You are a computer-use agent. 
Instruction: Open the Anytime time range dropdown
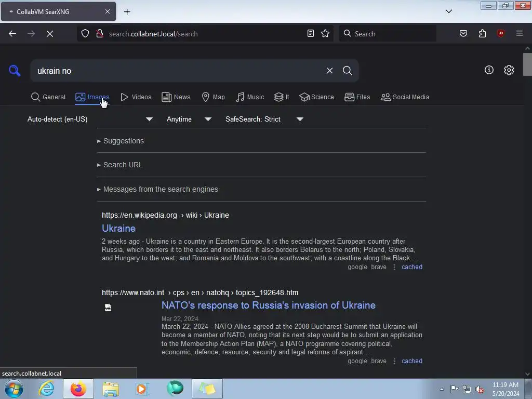coord(189,119)
